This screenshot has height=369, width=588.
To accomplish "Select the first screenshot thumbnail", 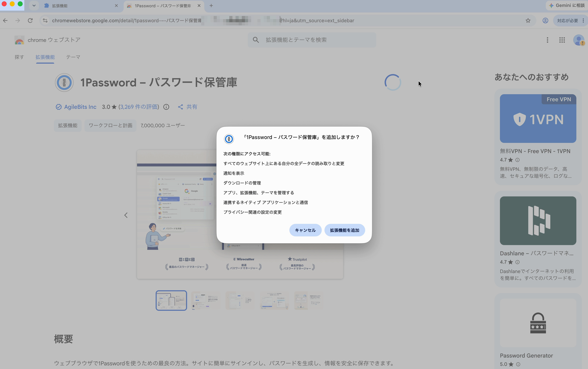I will tap(171, 300).
